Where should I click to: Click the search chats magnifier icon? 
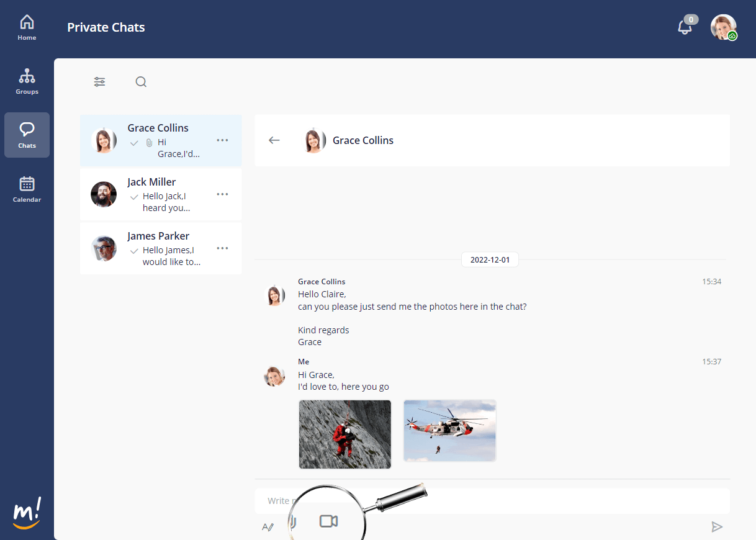tap(141, 82)
